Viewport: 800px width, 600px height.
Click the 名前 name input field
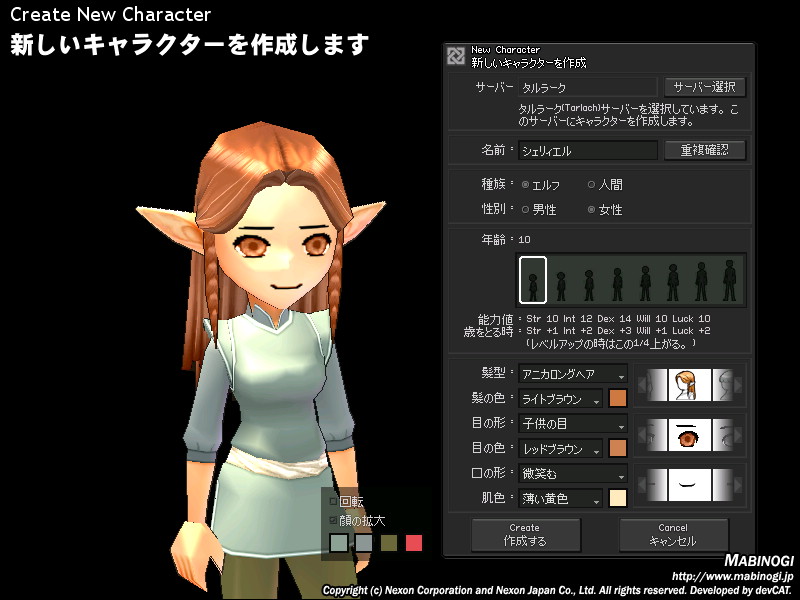[x=588, y=151]
